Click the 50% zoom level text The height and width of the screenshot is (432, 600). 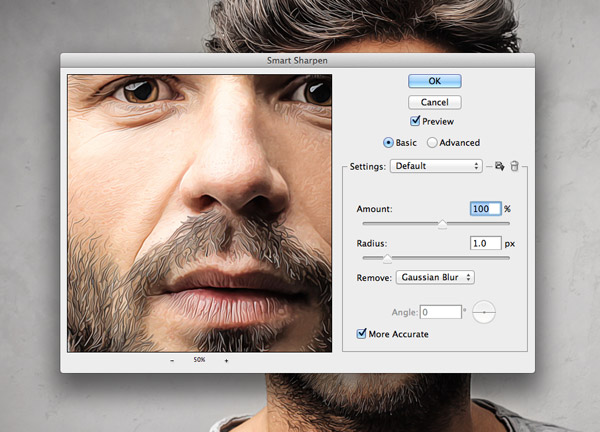[x=199, y=360]
